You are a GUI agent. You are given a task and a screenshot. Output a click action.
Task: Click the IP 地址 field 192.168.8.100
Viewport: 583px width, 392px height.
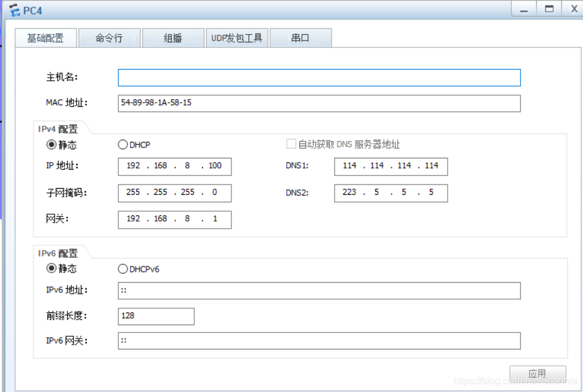pyautogui.click(x=175, y=166)
